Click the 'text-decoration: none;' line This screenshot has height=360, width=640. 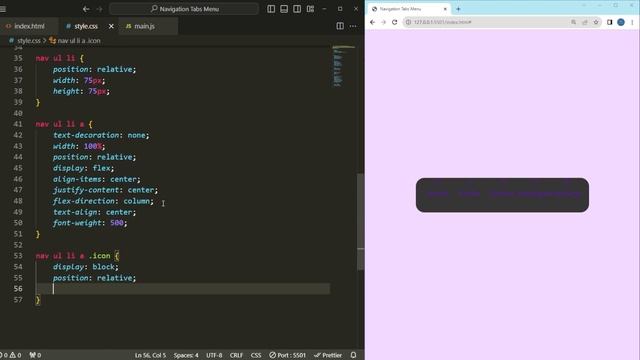(x=101, y=135)
